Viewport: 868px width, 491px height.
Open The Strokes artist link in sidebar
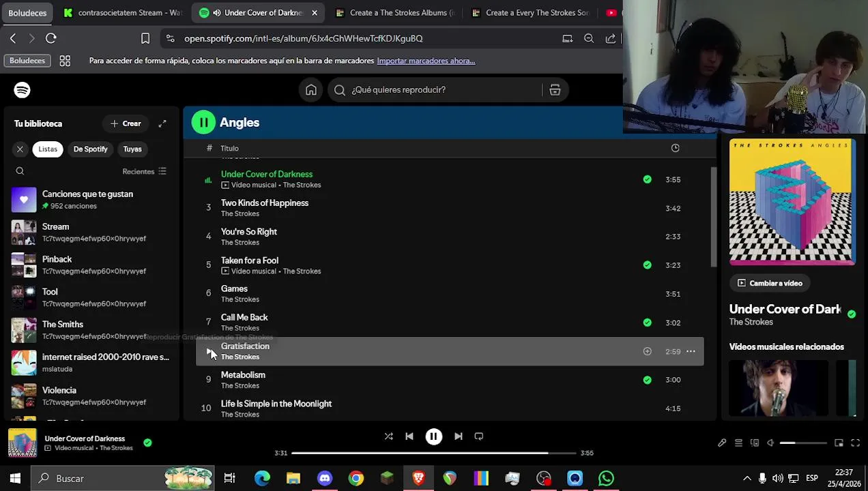click(x=751, y=322)
